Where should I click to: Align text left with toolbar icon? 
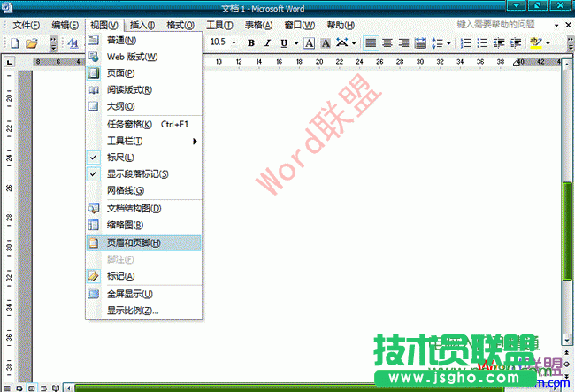pos(371,43)
